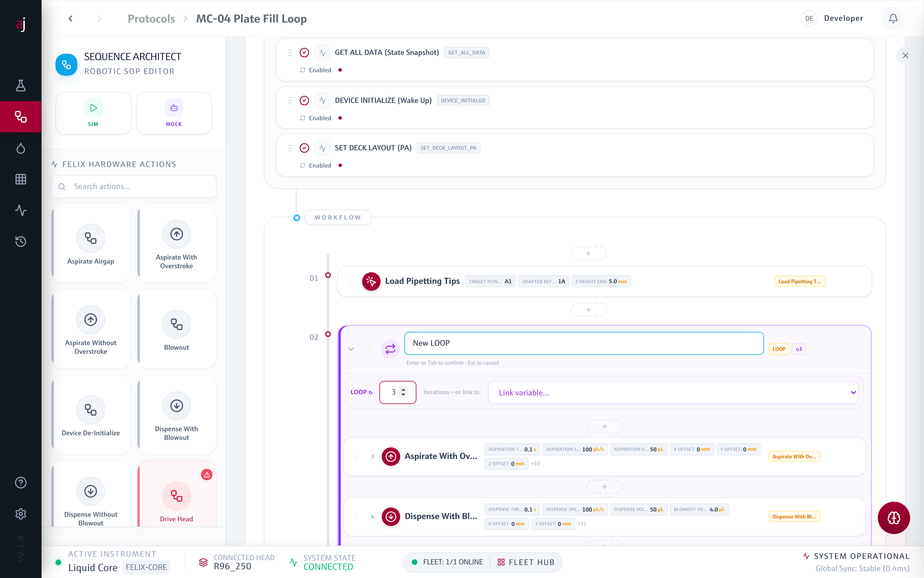Image resolution: width=924 pixels, height=578 pixels.
Task: Expand +11 more Dispense parameters
Action: [582, 523]
